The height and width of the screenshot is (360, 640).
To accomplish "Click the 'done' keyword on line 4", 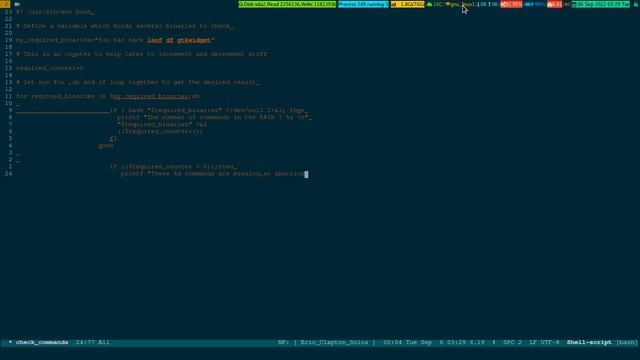I will coord(106,146).
